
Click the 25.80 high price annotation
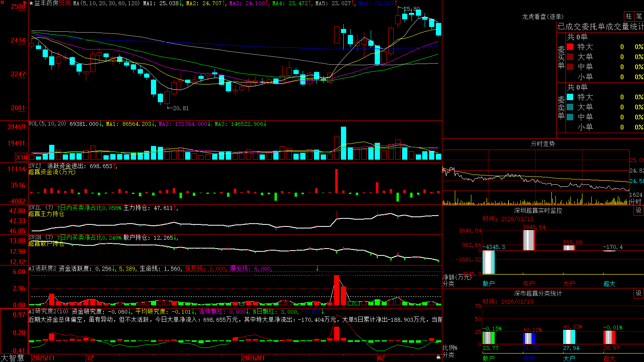[x=411, y=9]
